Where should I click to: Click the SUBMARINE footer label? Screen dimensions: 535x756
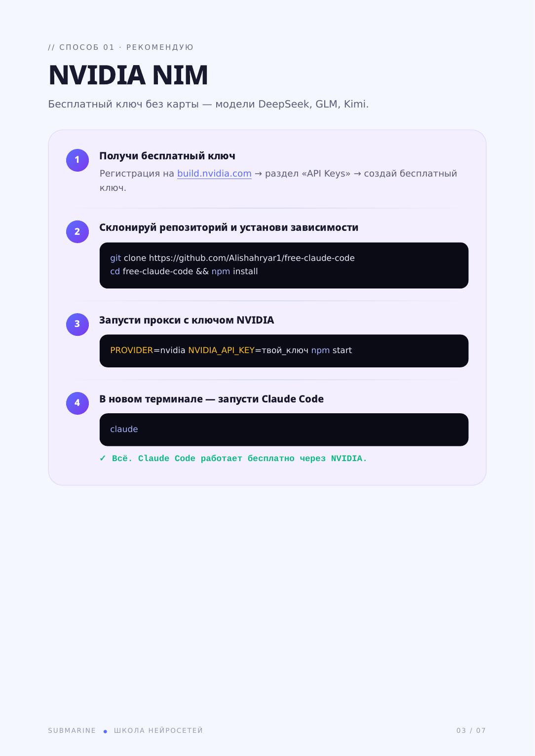pyautogui.click(x=72, y=730)
